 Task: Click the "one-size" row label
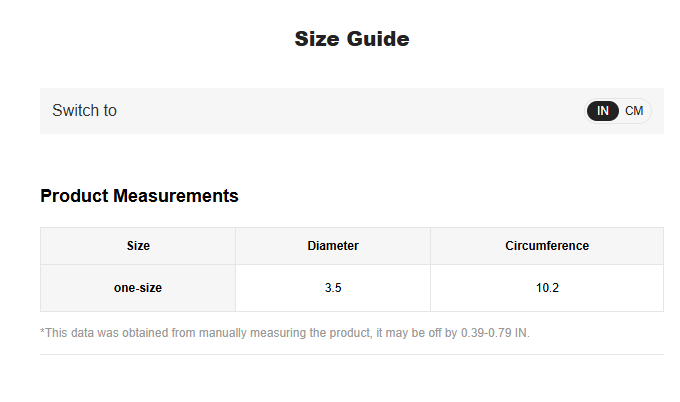pos(138,288)
